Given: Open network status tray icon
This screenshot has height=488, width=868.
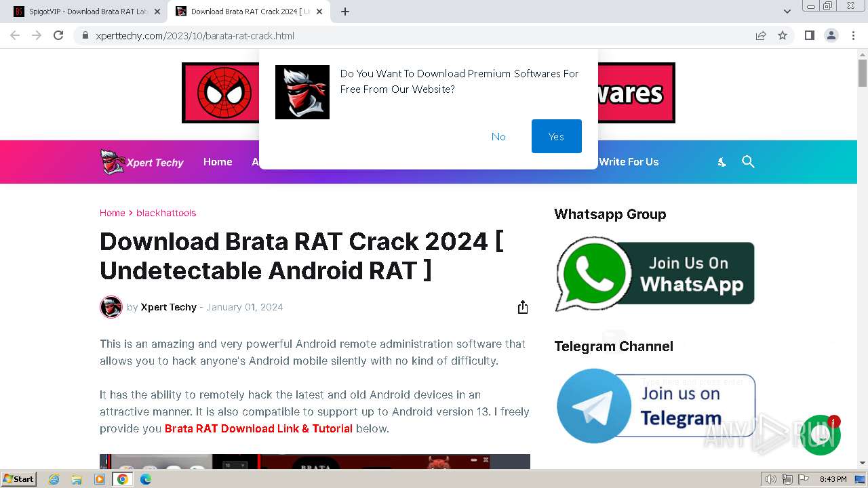Looking at the screenshot, I should click(x=787, y=479).
